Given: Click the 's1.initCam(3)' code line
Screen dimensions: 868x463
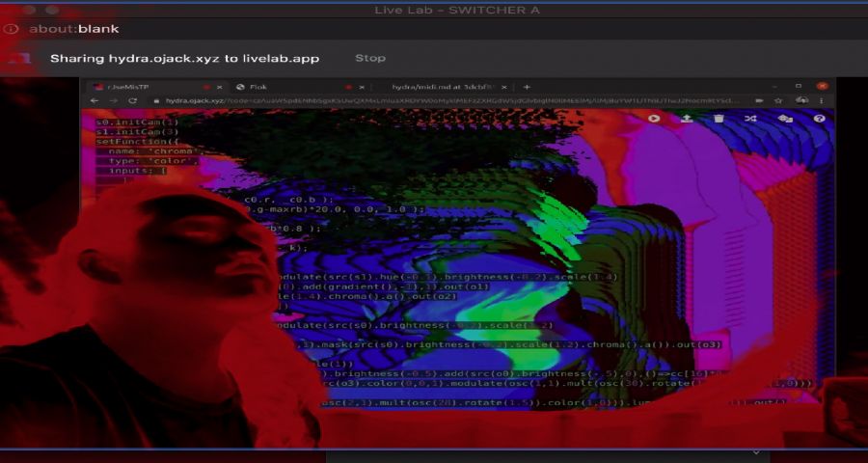Looking at the screenshot, I should coord(137,132).
